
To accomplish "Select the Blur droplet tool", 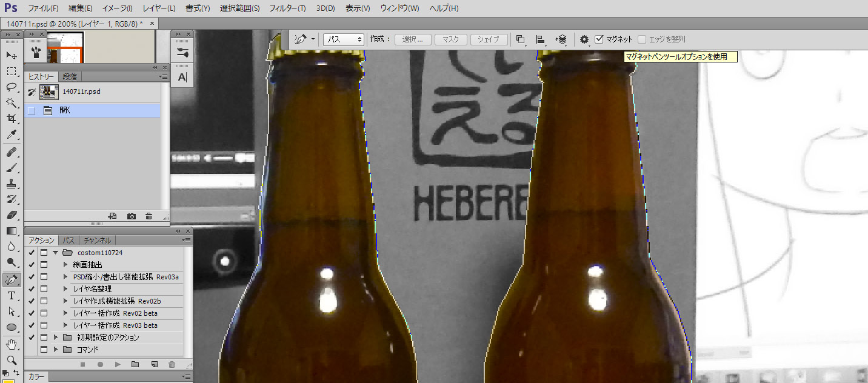I will coord(12,247).
